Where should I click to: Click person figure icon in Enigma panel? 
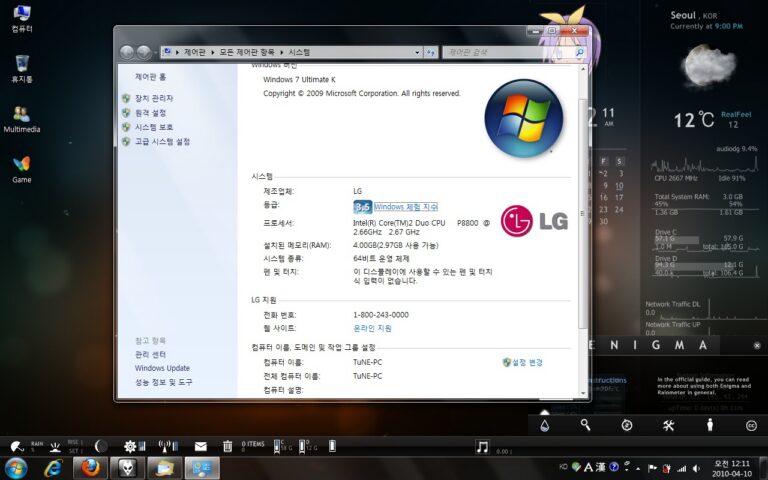(710, 425)
